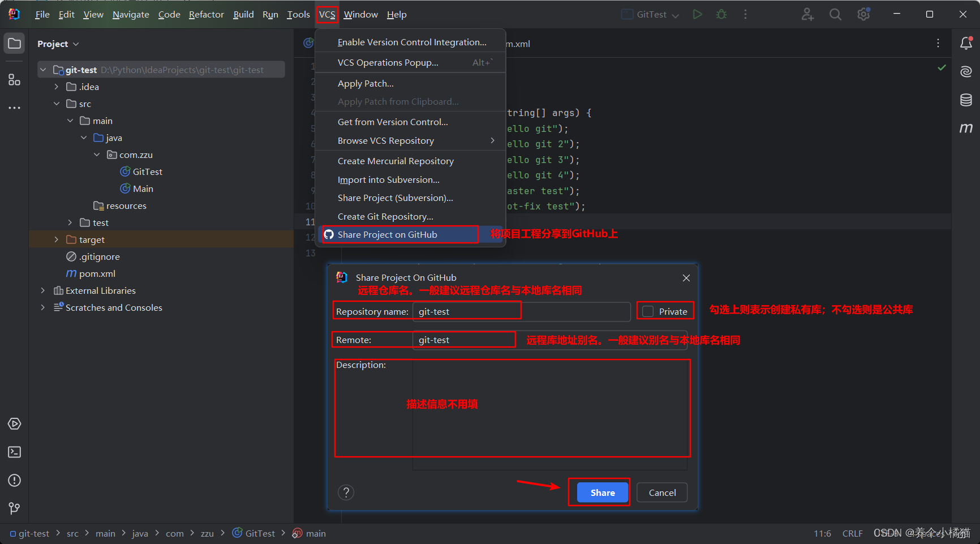Open the Refactor menu

(207, 15)
